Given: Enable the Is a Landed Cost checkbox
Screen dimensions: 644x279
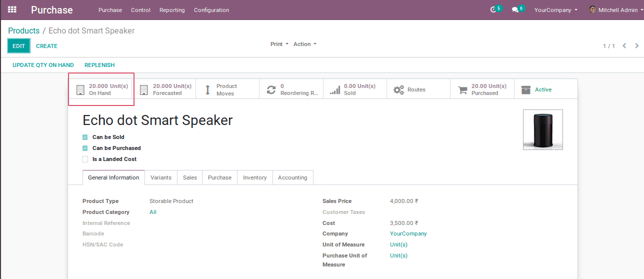Looking at the screenshot, I should [85, 159].
